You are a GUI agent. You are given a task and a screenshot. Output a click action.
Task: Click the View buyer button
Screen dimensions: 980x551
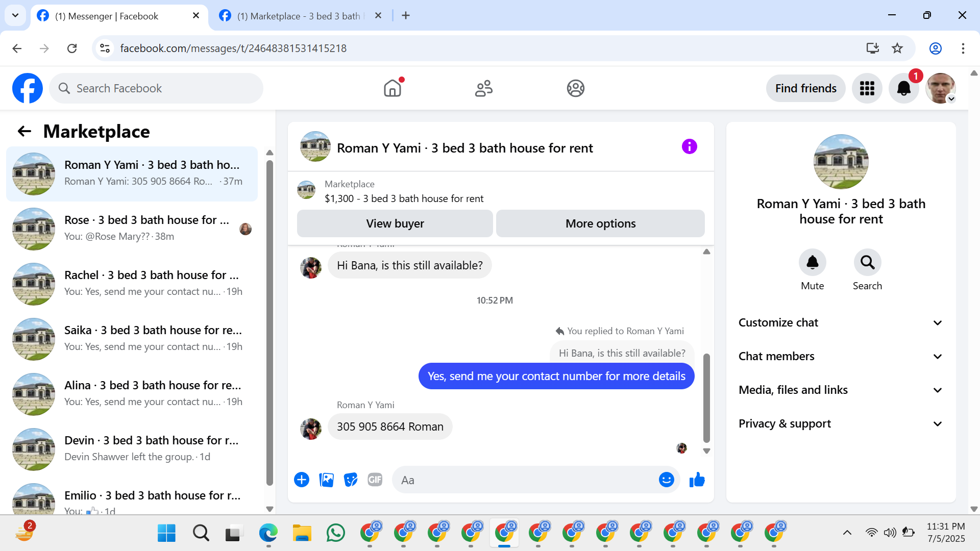click(395, 224)
